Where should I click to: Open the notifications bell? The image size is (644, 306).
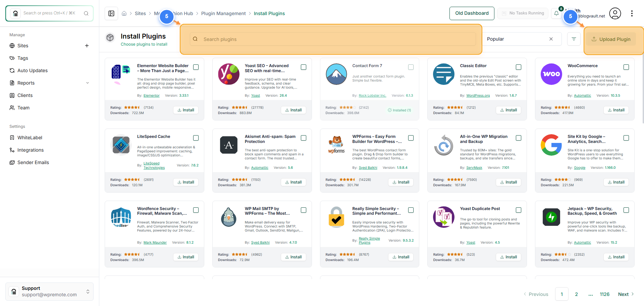tap(556, 13)
